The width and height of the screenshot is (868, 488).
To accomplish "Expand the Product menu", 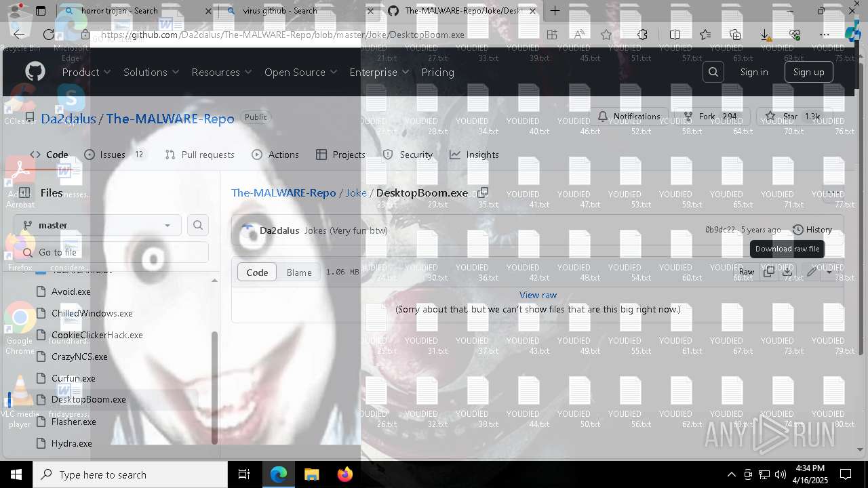I will (86, 72).
